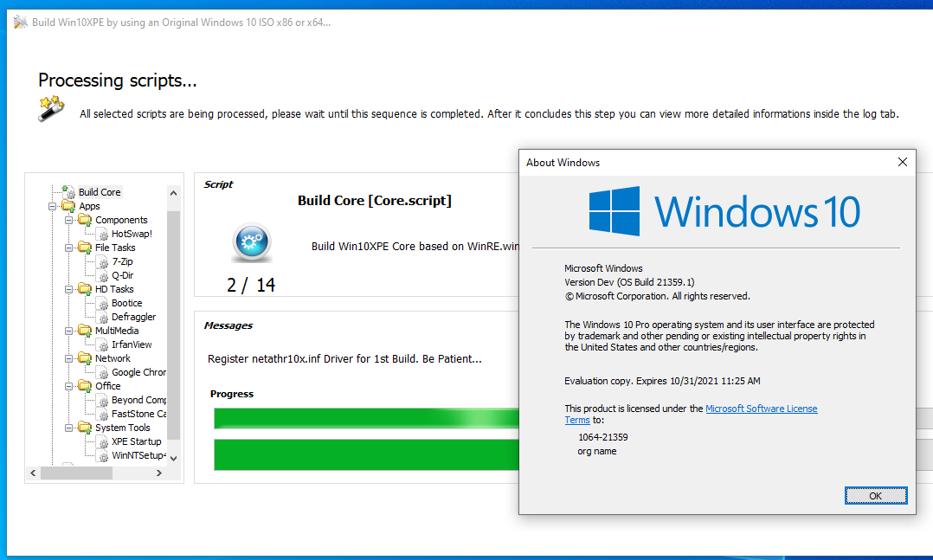
Task: Select the 7-Zip script icon
Action: point(102,262)
